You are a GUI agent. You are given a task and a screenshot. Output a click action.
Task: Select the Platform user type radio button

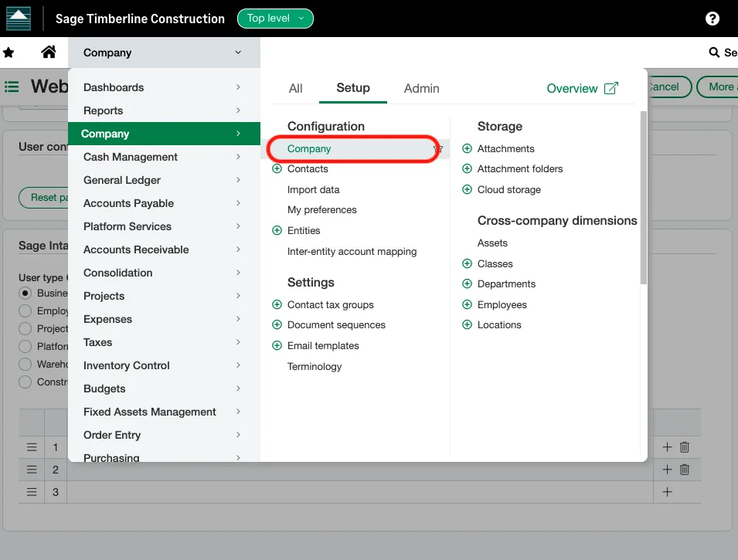coord(25,346)
